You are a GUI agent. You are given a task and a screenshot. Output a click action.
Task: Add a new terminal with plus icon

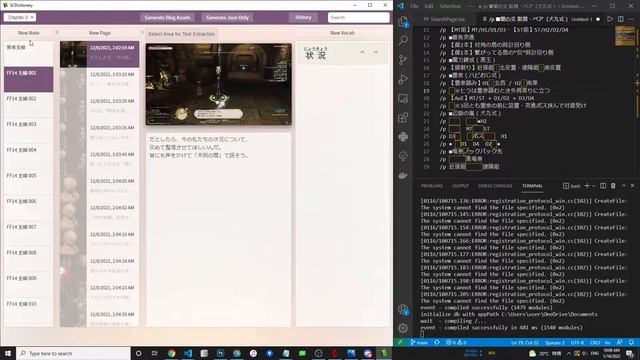(x=587, y=186)
